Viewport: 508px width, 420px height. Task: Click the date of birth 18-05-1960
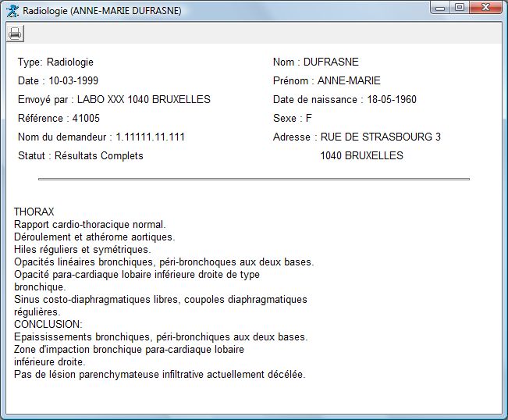391,99
